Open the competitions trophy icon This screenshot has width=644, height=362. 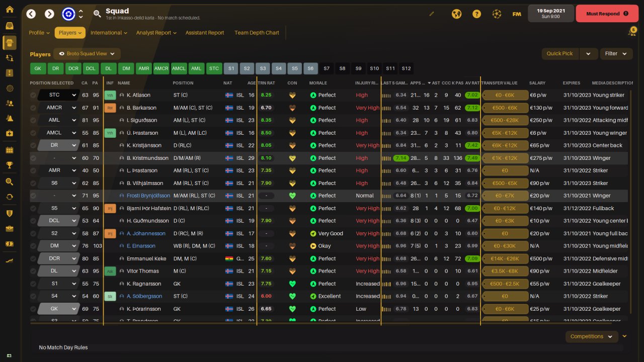tap(9, 165)
